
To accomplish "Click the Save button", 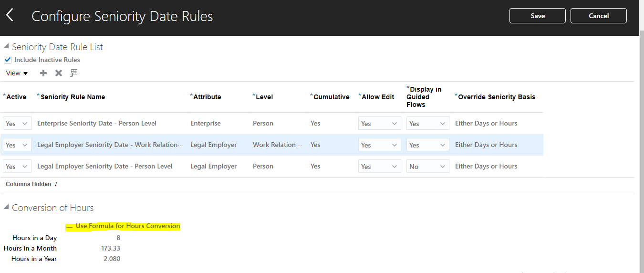I will coord(538,16).
